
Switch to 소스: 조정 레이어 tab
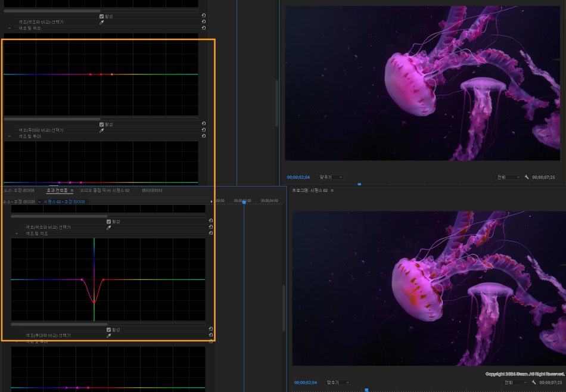(x=19, y=191)
